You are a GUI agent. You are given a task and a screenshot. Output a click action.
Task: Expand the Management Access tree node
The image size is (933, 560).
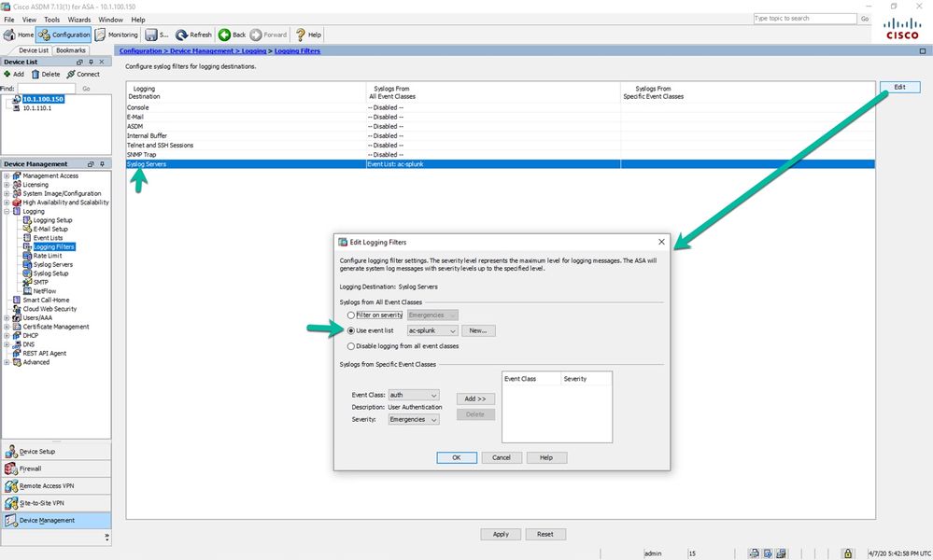(7, 176)
